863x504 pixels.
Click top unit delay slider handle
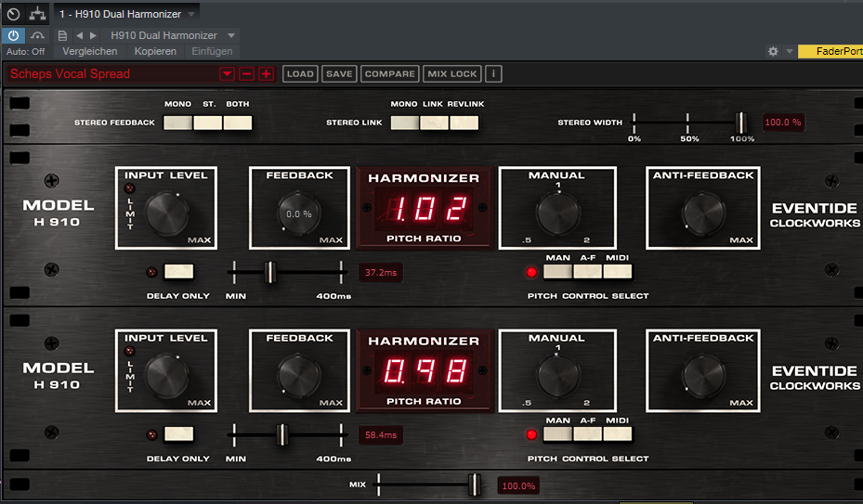[269, 272]
